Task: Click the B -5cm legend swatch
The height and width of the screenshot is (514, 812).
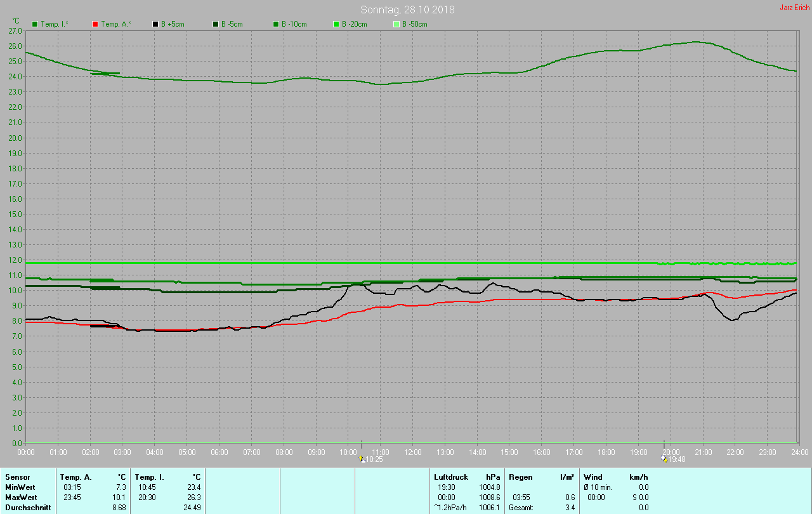Action: (216, 24)
